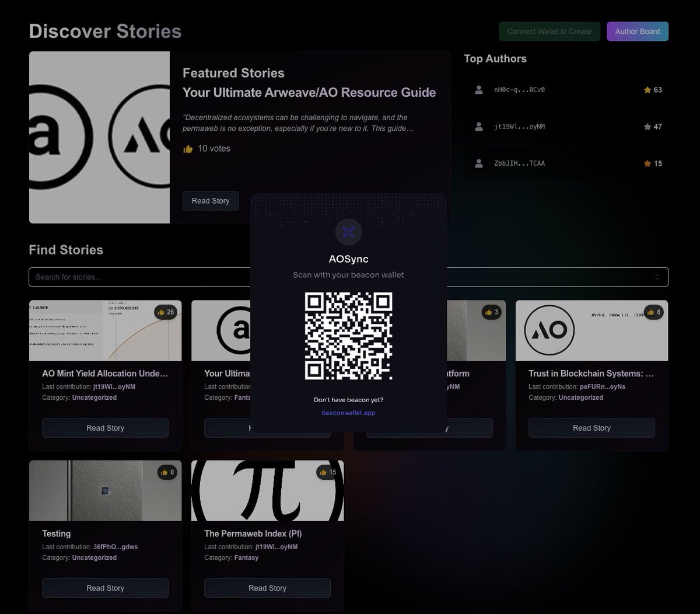This screenshot has width=700, height=614.
Task: Click the Testing story title
Action: click(57, 533)
